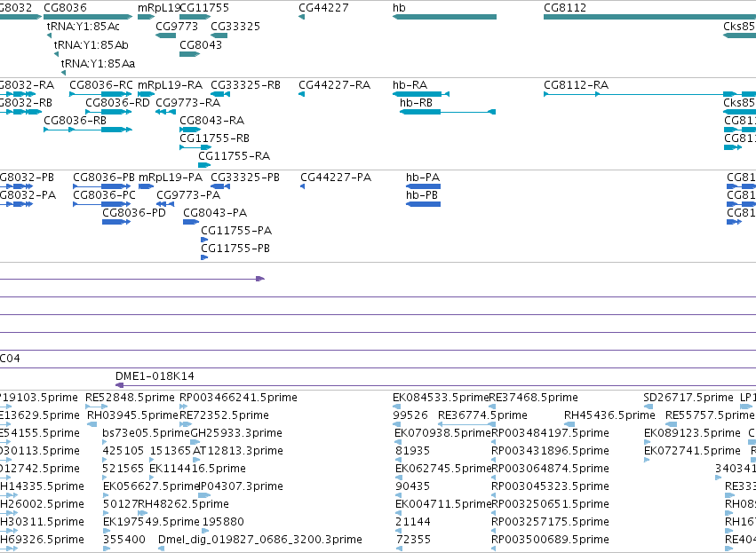This screenshot has height=553, width=756.
Task: Click EST RE55757.5prime
Action: (710, 415)
